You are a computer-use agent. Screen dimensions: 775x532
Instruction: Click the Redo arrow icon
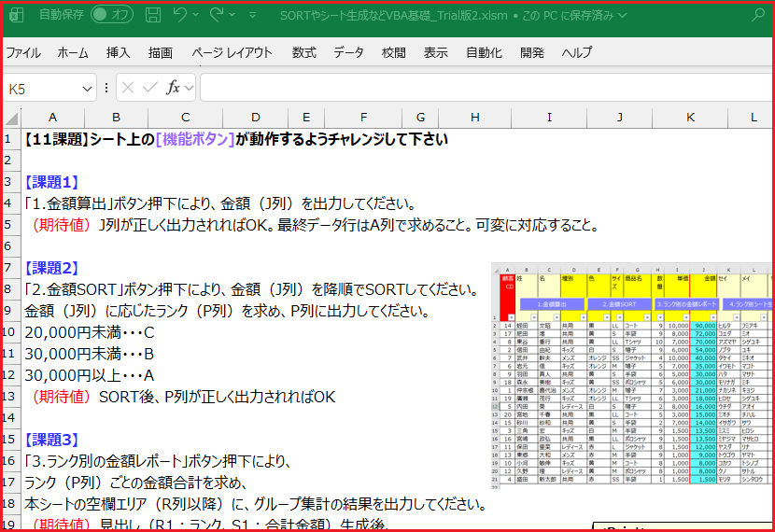coord(216,15)
